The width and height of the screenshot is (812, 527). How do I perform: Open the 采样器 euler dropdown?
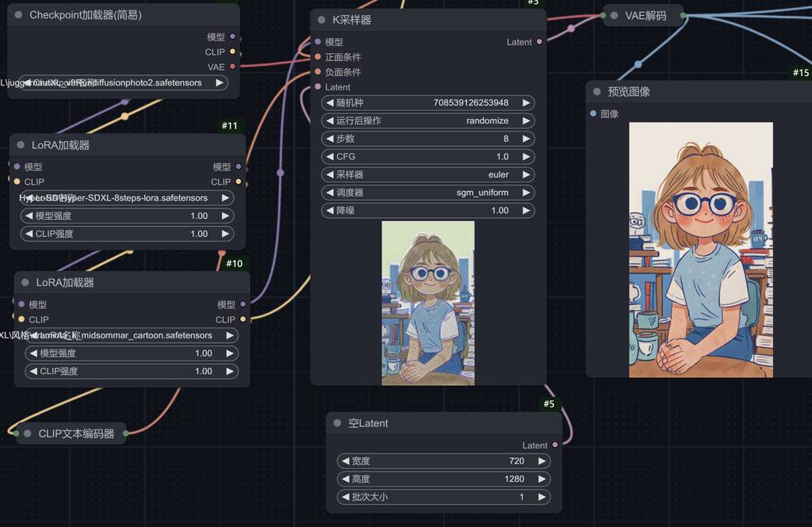pyautogui.click(x=428, y=174)
